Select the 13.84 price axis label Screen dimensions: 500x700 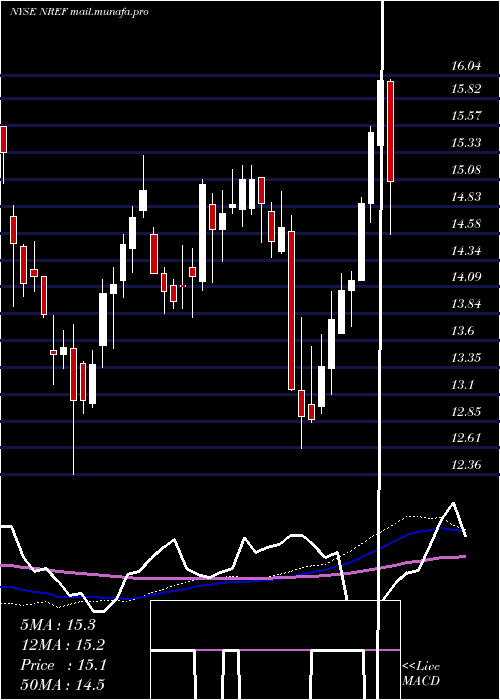(466, 304)
